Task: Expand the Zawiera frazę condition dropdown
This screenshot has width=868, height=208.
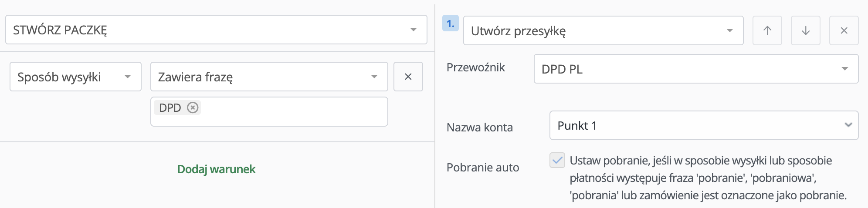Action: click(x=269, y=77)
